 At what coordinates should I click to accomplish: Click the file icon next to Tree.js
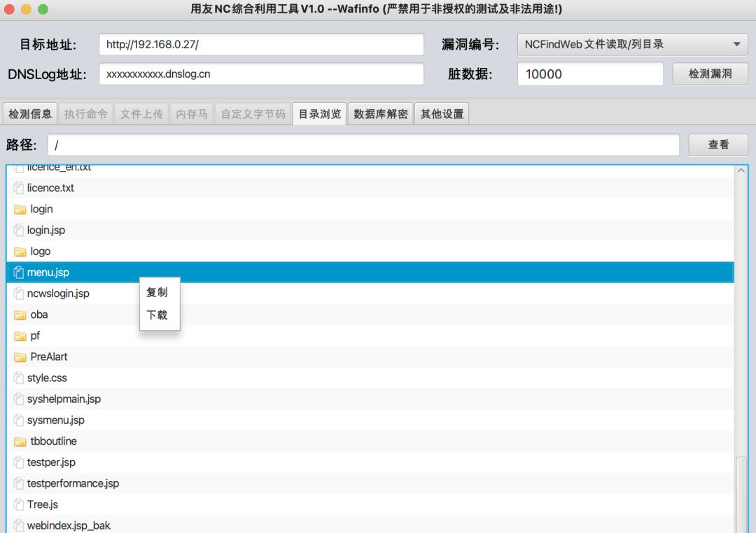click(x=19, y=504)
